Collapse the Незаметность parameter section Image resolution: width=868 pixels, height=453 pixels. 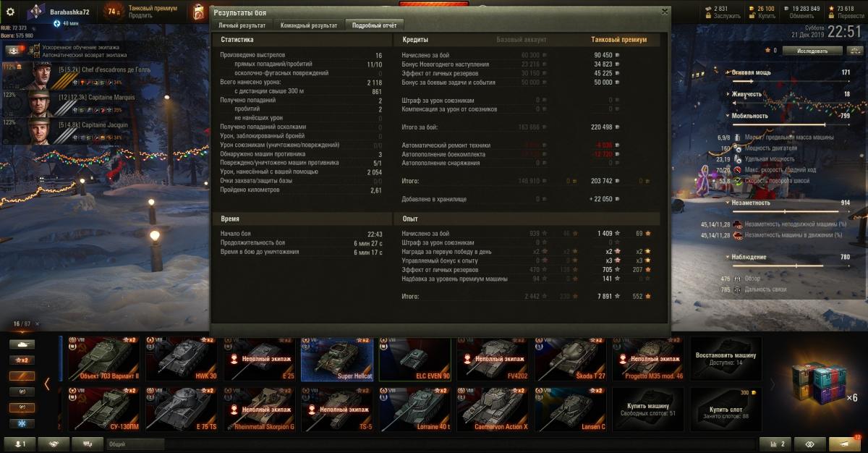(726, 203)
